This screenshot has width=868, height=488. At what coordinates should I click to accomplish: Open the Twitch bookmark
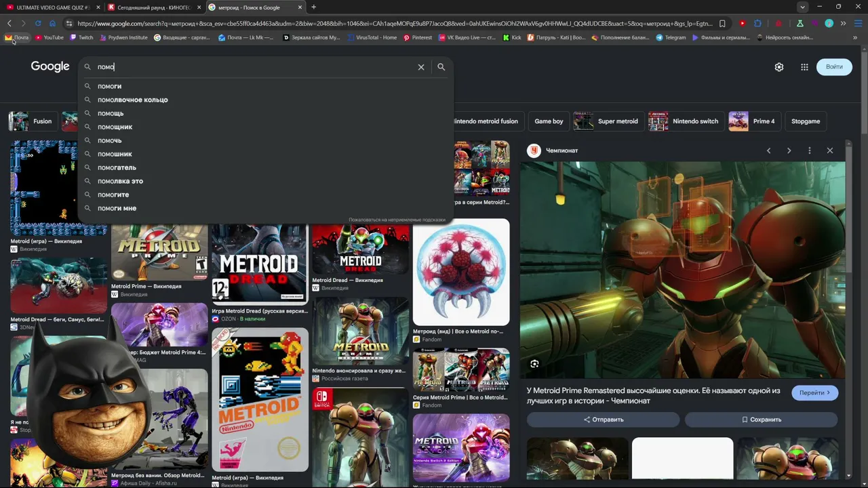[x=82, y=38]
